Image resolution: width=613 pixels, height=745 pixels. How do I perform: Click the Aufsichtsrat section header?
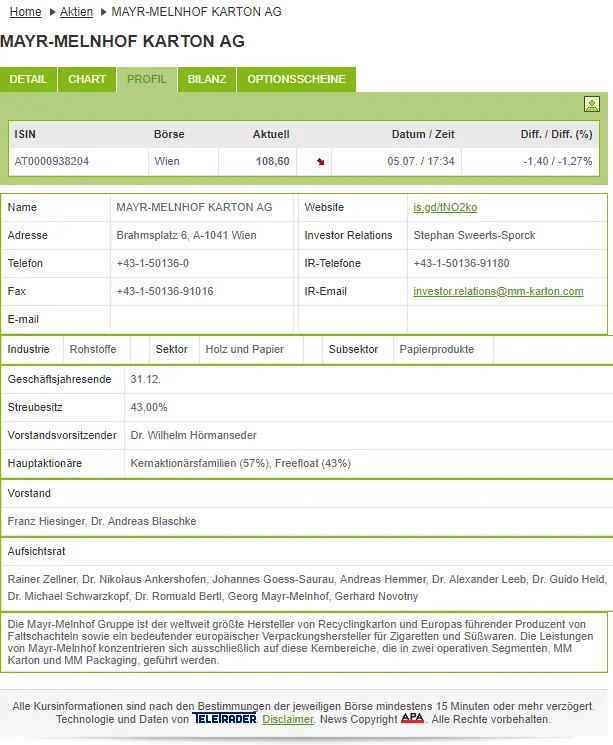pyautogui.click(x=37, y=551)
